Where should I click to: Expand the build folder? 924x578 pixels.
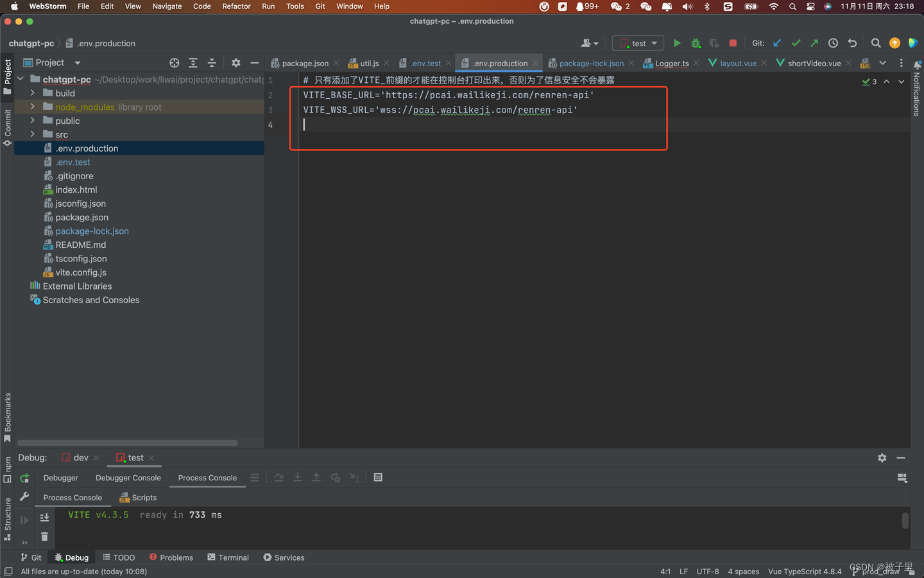pos(33,93)
